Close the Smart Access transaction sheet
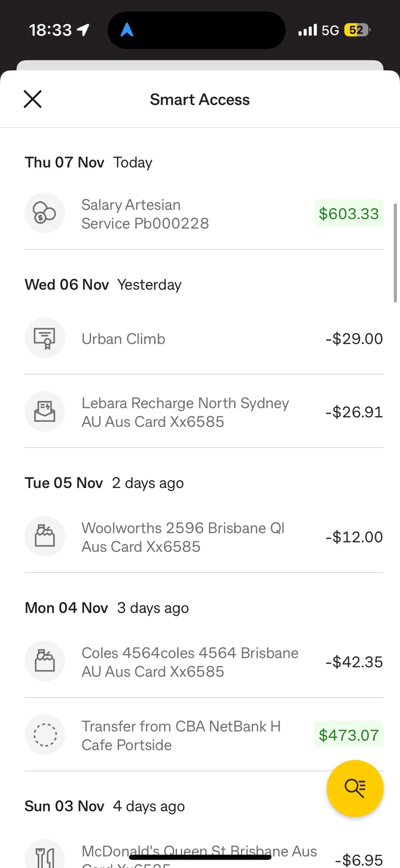This screenshot has height=868, width=400. [32, 99]
